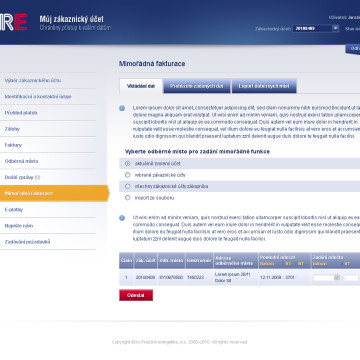Select the 'aktuálně zvolený účet' radio option

[x=127, y=164]
